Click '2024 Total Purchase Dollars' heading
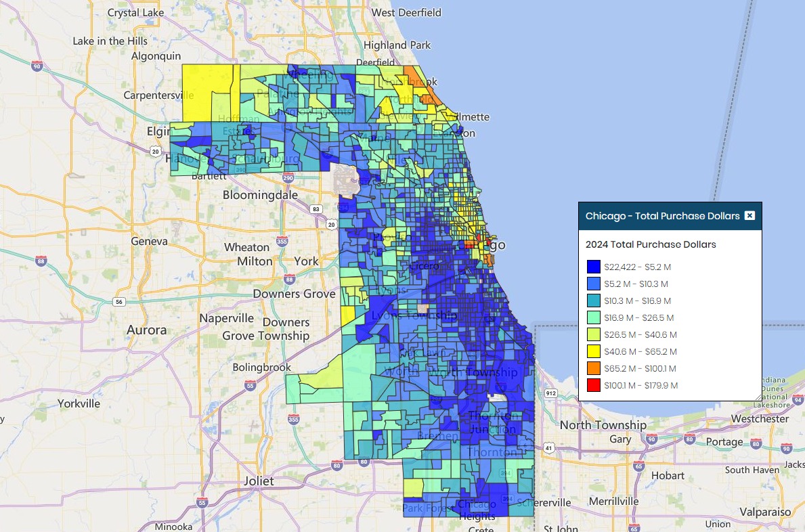The height and width of the screenshot is (532, 805). click(651, 245)
